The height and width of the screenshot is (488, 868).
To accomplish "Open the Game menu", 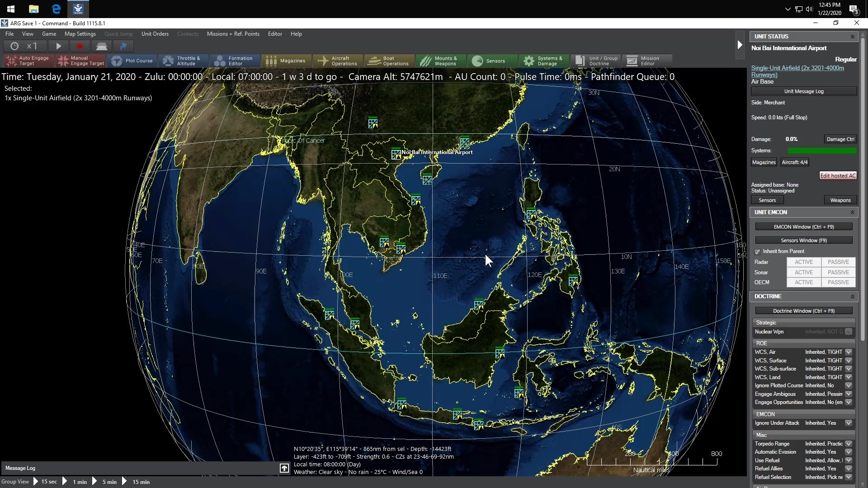I will point(49,34).
